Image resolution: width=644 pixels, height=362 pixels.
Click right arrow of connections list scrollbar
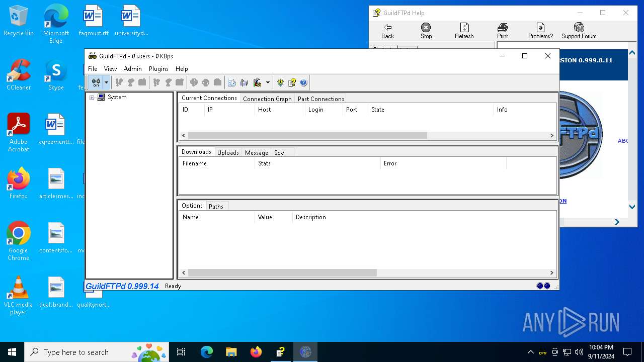[551, 135]
